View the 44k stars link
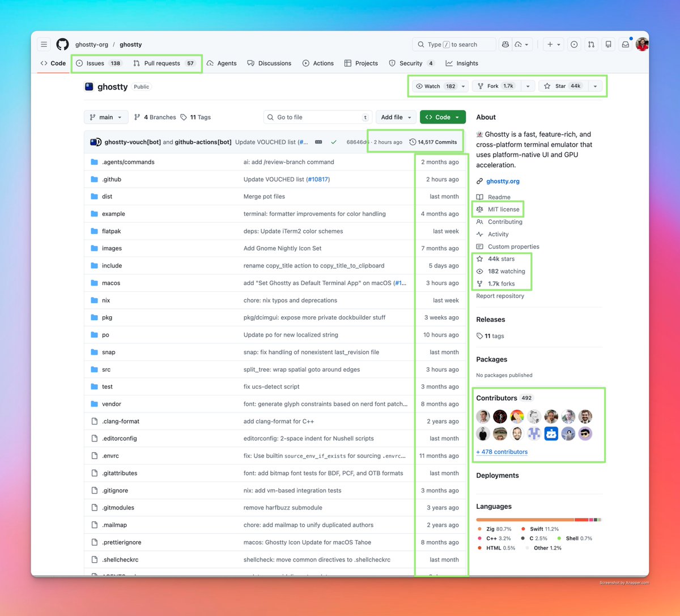Image resolution: width=680 pixels, height=616 pixels. pos(496,259)
